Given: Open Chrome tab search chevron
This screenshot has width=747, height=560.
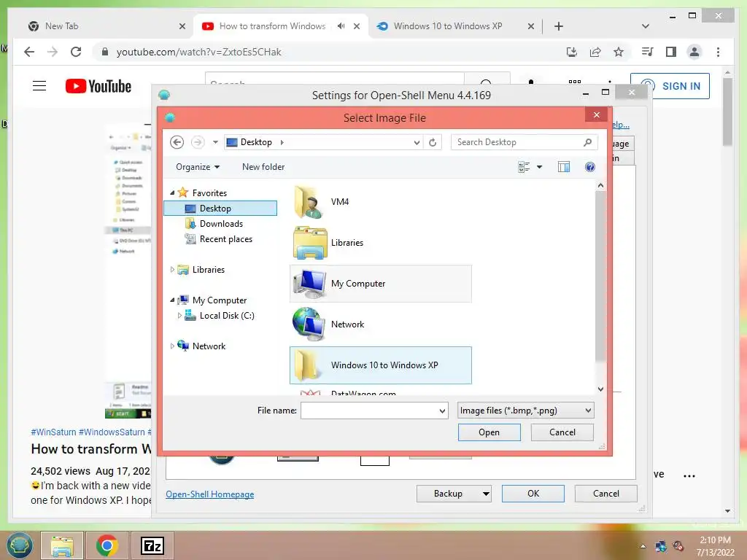Looking at the screenshot, I should (x=646, y=26).
